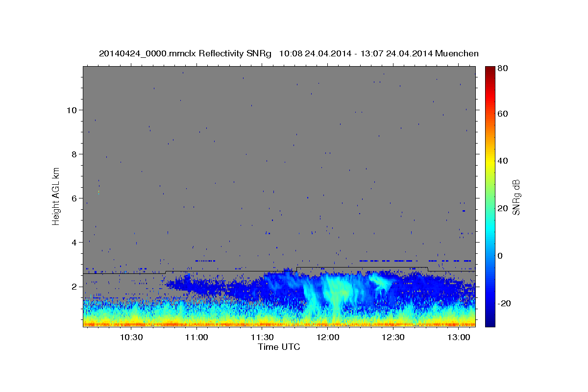
Task: Click the colorbar value 60
Action: [x=503, y=114]
